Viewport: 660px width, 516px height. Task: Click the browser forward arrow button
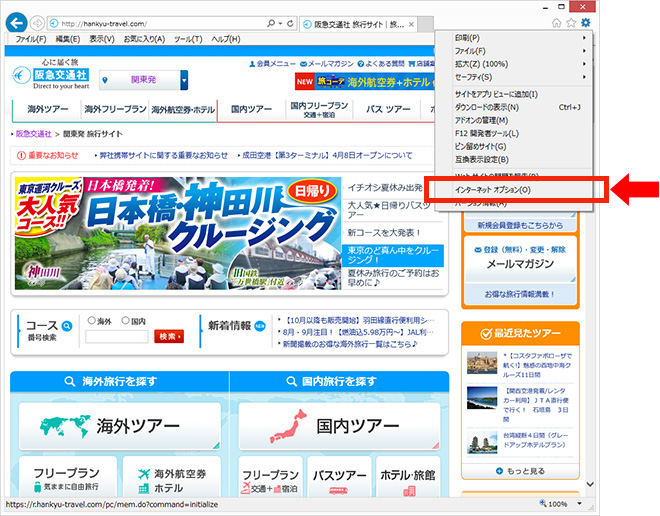39,22
